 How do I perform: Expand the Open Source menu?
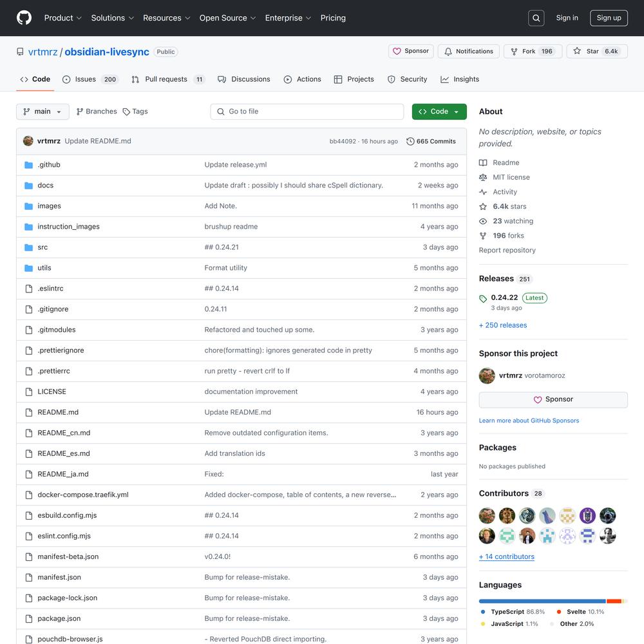(227, 18)
